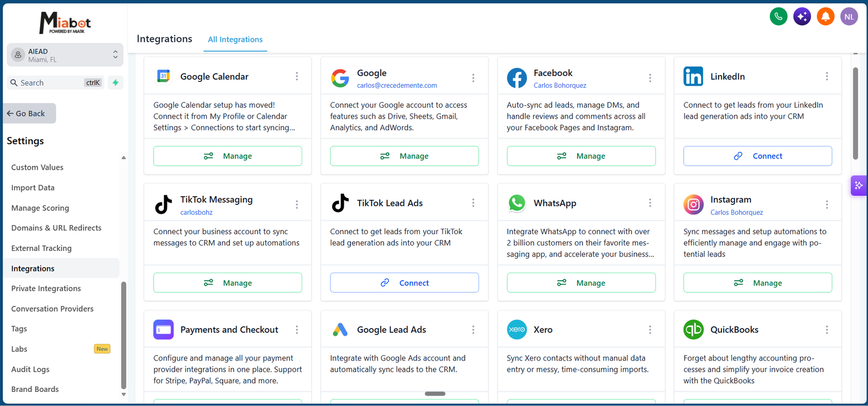This screenshot has width=868, height=406.
Task: Click the sidebar Search field
Action: point(56,82)
